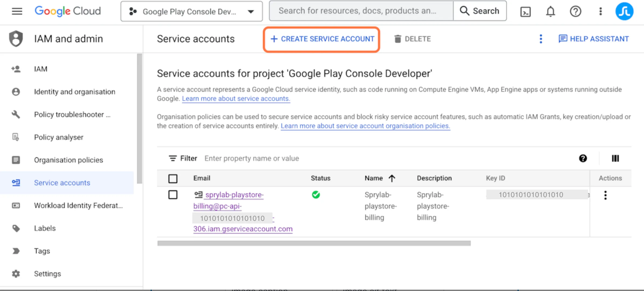Click the IAM and admin shield icon
644x291 pixels.
pos(16,39)
